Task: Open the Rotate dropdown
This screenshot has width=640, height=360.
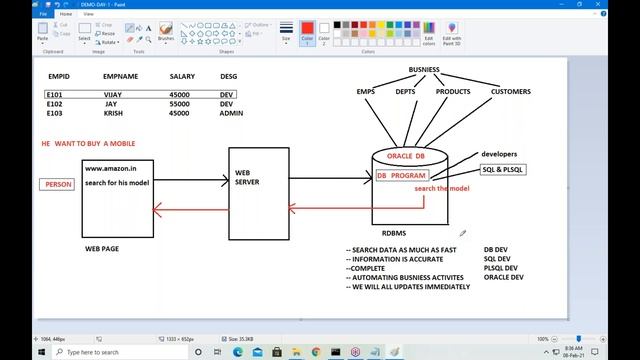Action: (x=107, y=42)
